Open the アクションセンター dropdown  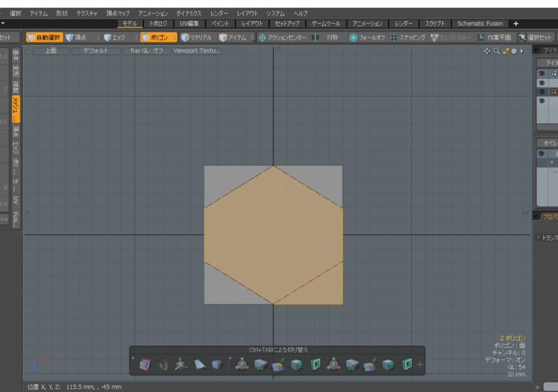283,38
